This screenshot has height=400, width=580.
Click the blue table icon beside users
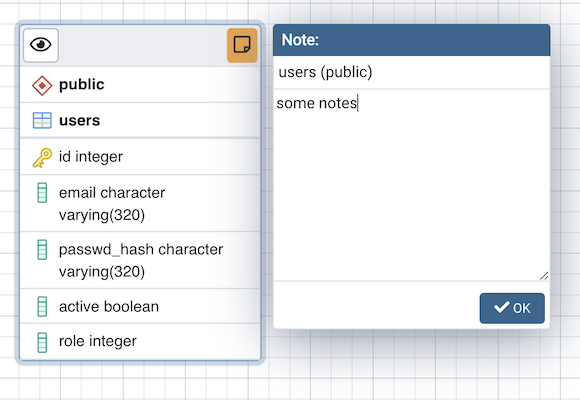(x=42, y=121)
